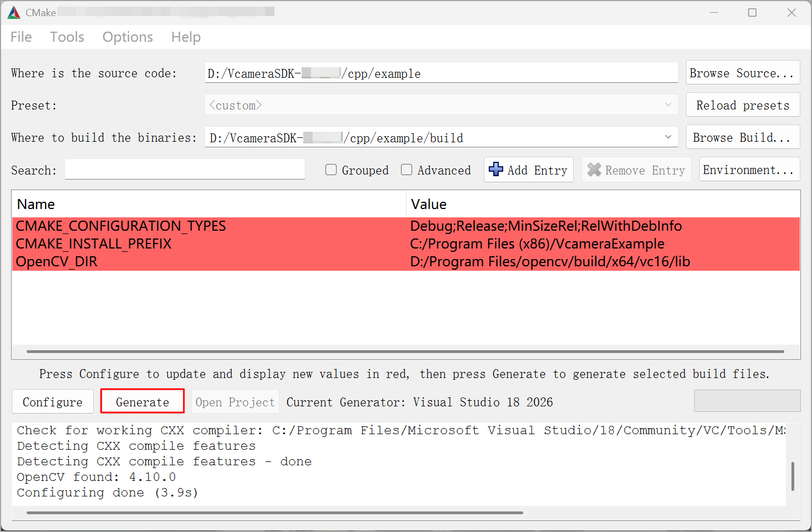
Task: Open the Options menu
Action: 128,37
